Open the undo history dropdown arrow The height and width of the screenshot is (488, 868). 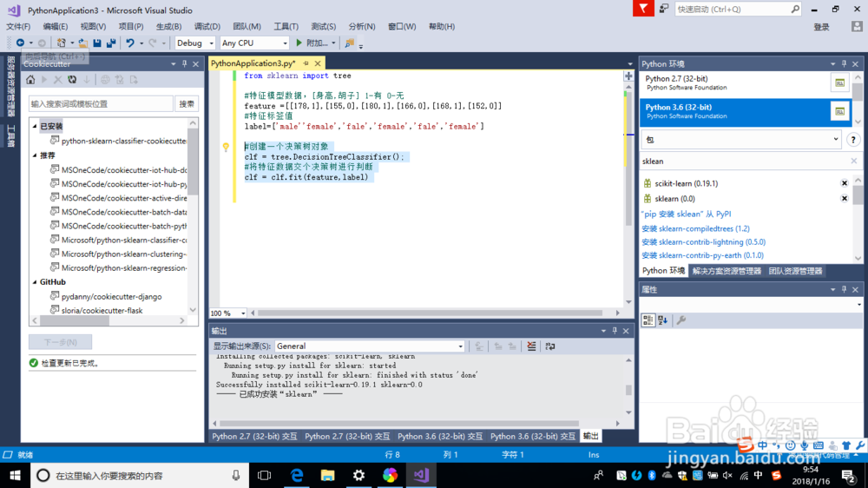pyautogui.click(x=141, y=43)
